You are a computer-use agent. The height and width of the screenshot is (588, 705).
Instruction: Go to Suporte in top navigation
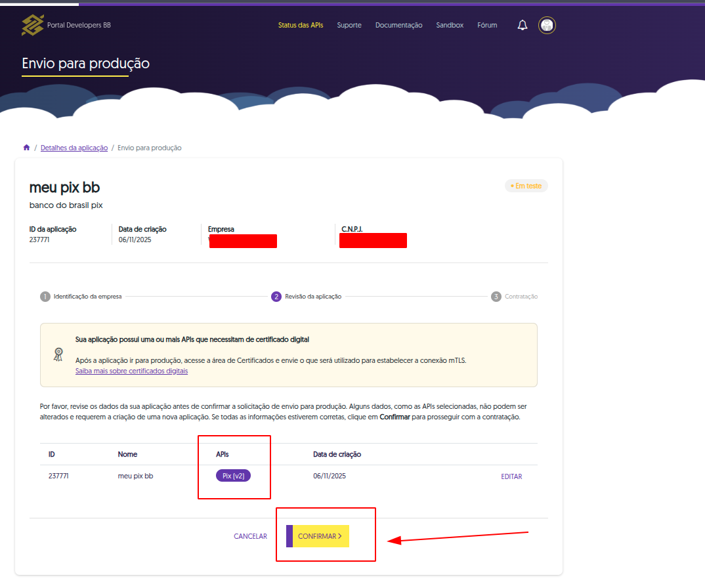point(349,25)
